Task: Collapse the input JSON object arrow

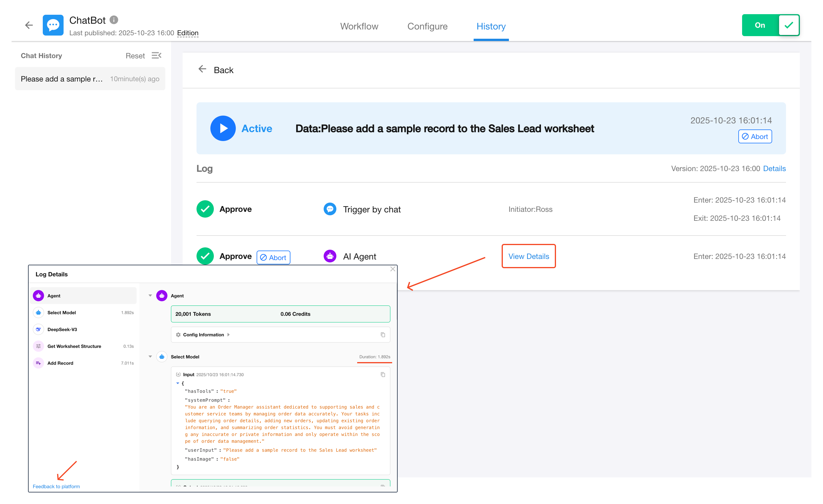Action: point(178,383)
